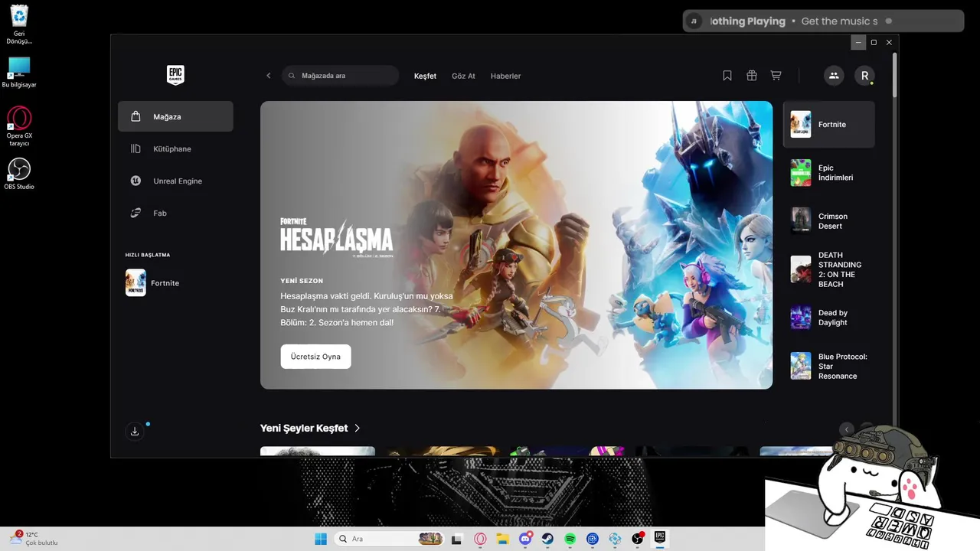Viewport: 980px width, 551px height.
Task: Select Dead by Daylight carousel item
Action: pos(828,318)
